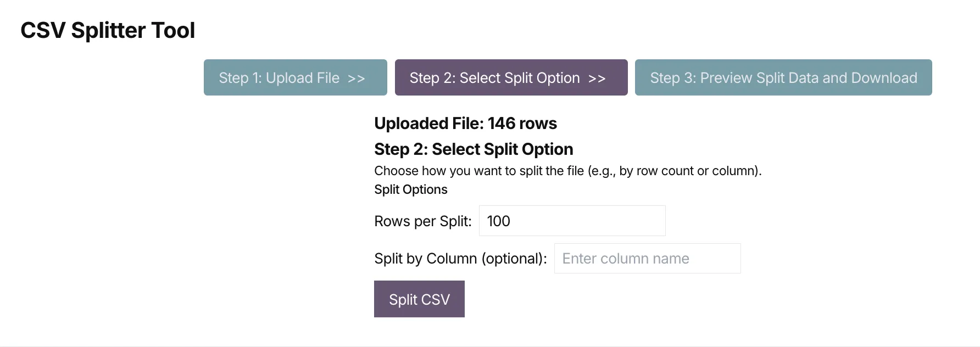Click the Split Options legend text

click(410, 189)
